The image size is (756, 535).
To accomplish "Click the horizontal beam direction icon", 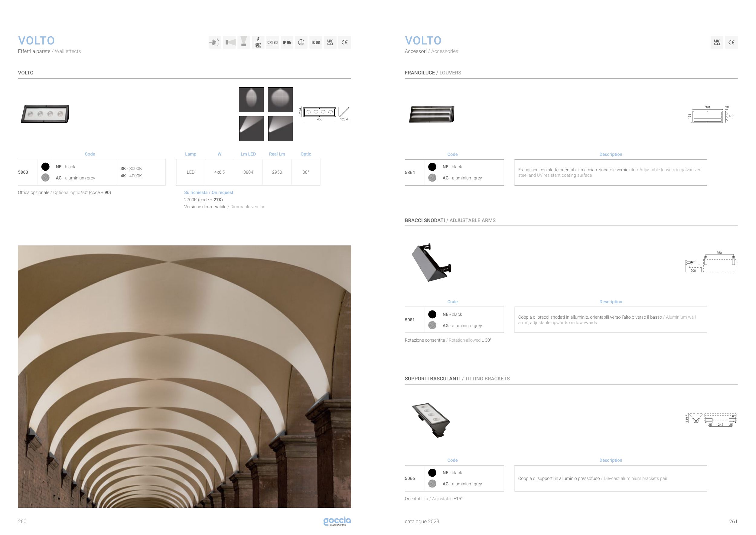I will [x=230, y=42].
